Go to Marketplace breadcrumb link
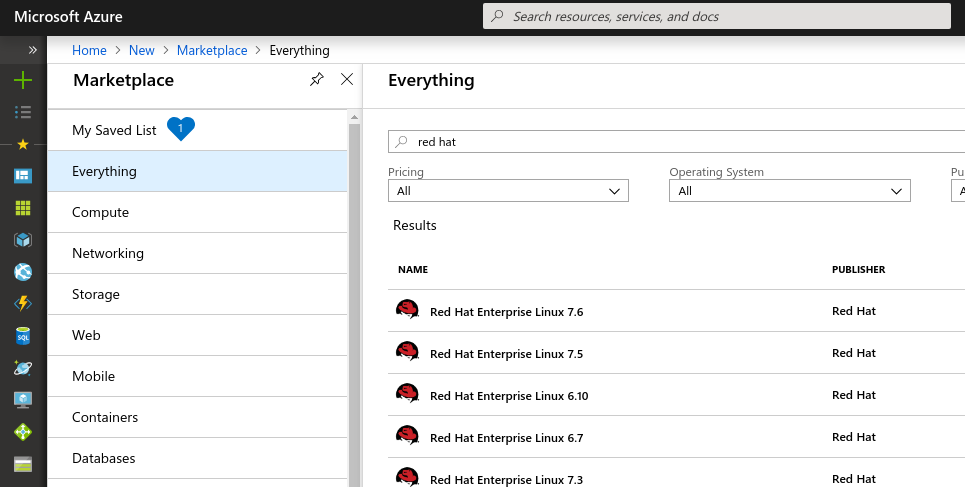 click(212, 50)
